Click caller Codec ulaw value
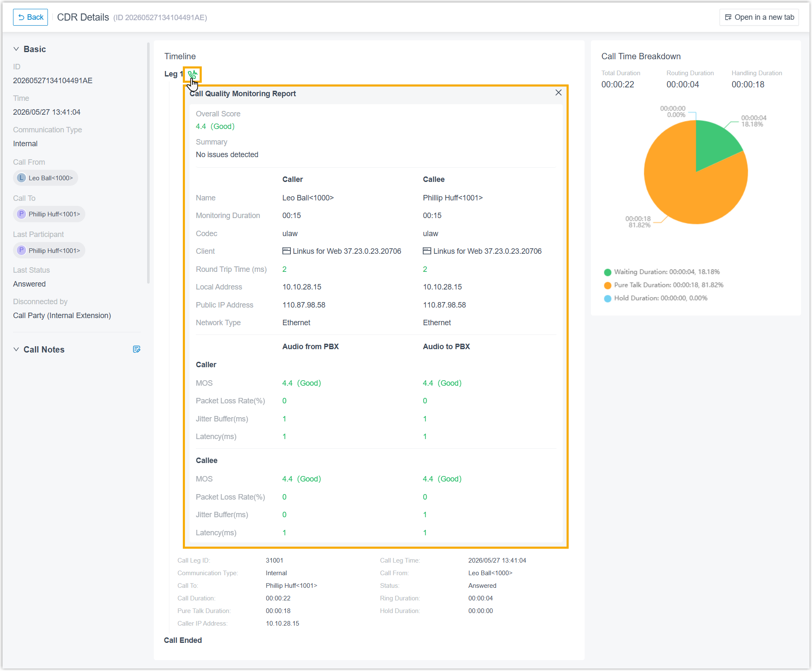Image resolution: width=812 pixels, height=671 pixels. pyautogui.click(x=290, y=233)
